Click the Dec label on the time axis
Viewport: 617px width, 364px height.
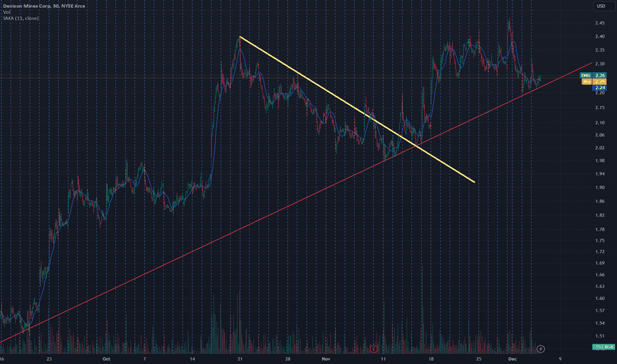(512, 359)
